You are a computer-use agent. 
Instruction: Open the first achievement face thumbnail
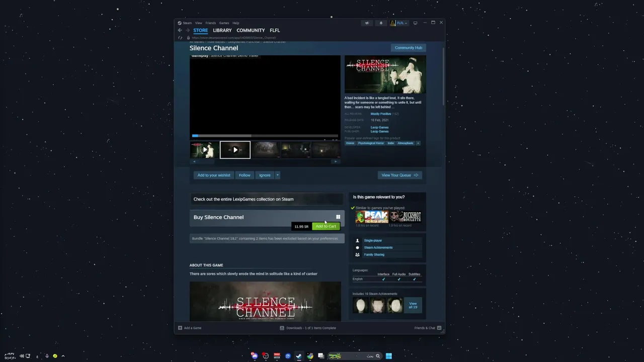(x=361, y=305)
